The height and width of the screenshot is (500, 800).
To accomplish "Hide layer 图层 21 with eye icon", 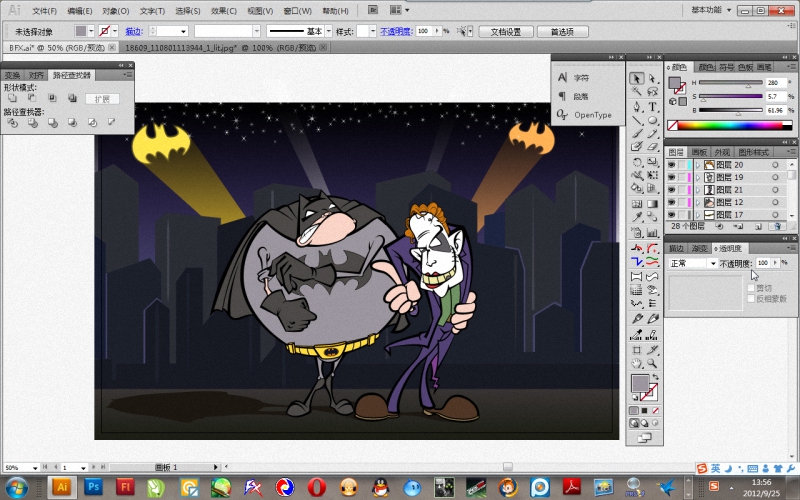I will (671, 190).
